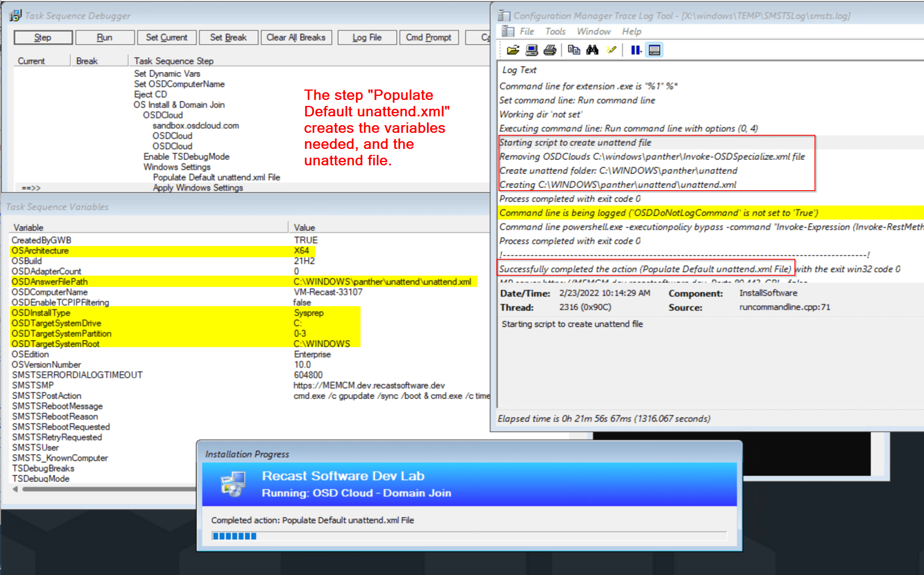Image resolution: width=924 pixels, height=575 pixels.
Task: Select the highlight tool in CMTrace toolbar
Action: [611, 50]
